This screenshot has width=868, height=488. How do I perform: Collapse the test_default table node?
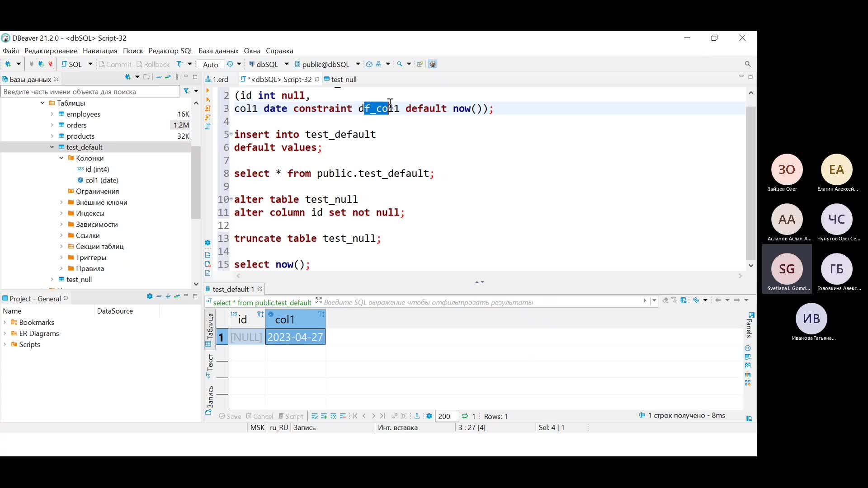tap(52, 147)
